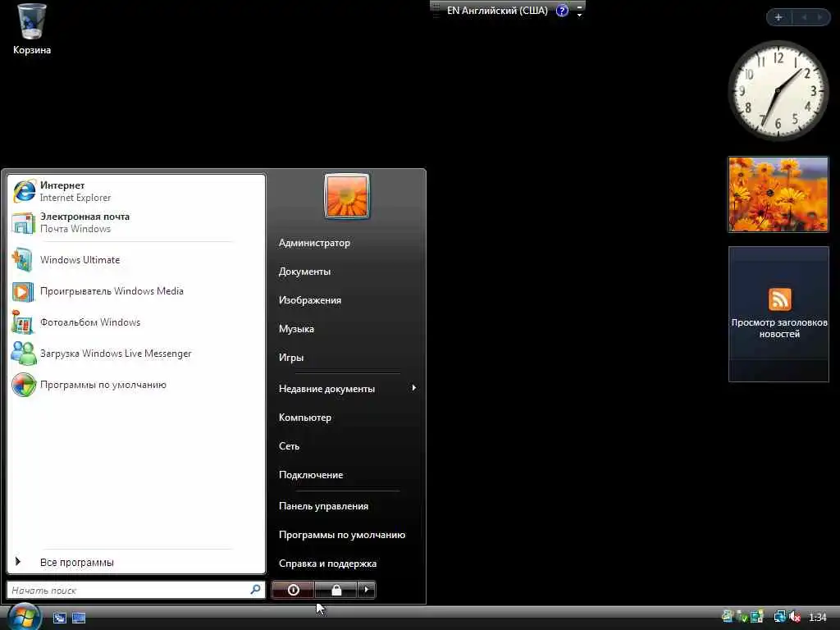The height and width of the screenshot is (630, 840).
Task: Click the sidebar previous gadgets arrow
Action: pos(804,17)
